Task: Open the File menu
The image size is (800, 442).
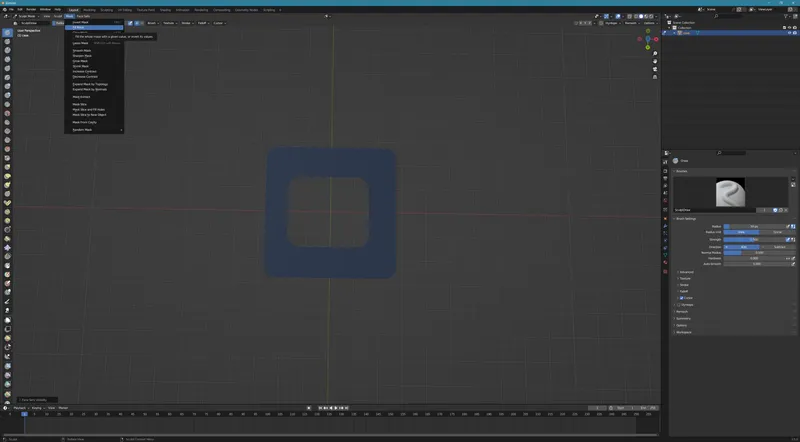Action: (x=11, y=9)
